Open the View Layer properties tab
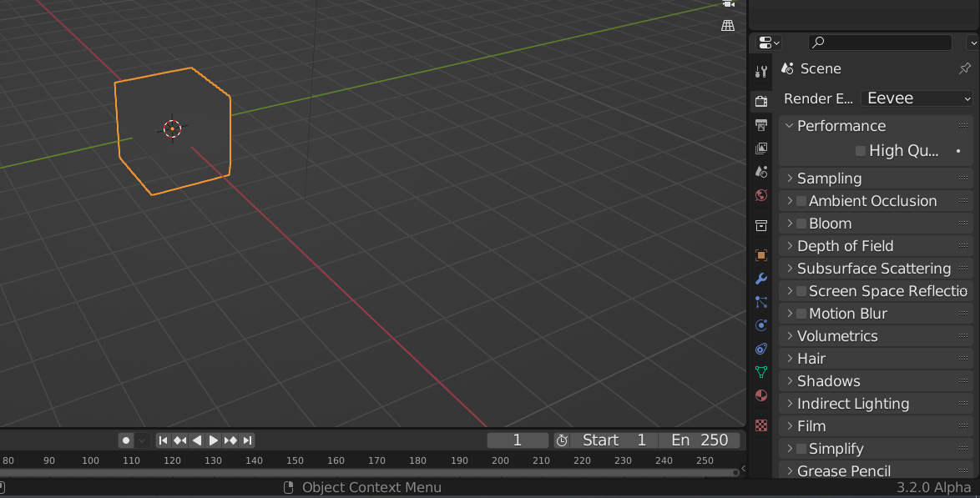980x498 pixels. (x=760, y=148)
